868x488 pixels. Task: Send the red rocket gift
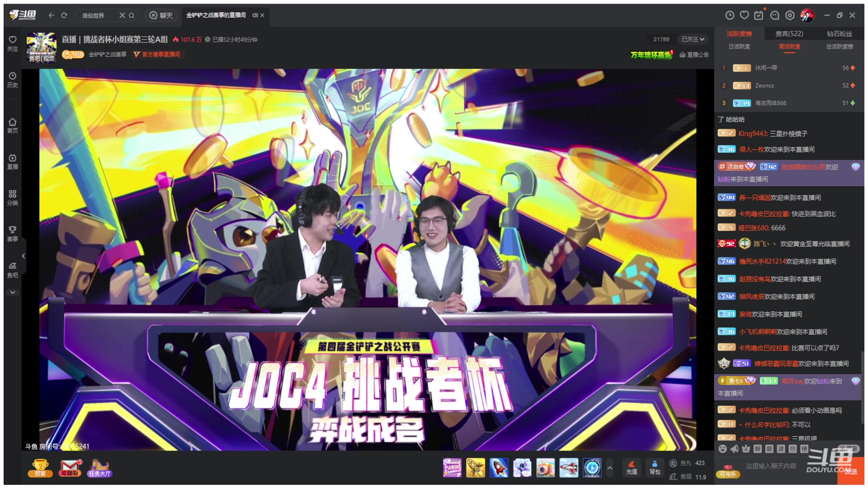[x=499, y=468]
